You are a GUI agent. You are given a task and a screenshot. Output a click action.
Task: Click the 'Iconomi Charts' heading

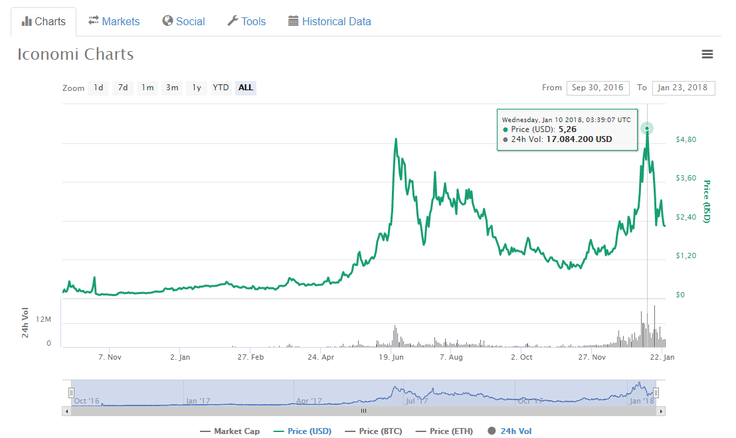(76, 54)
